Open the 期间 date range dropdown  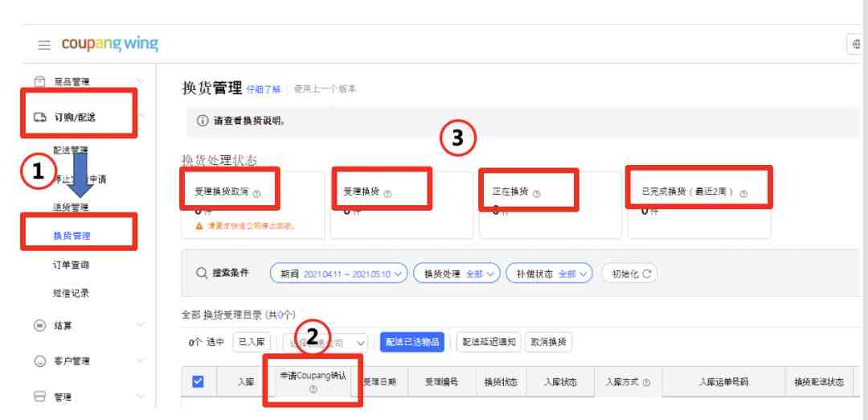(x=339, y=274)
